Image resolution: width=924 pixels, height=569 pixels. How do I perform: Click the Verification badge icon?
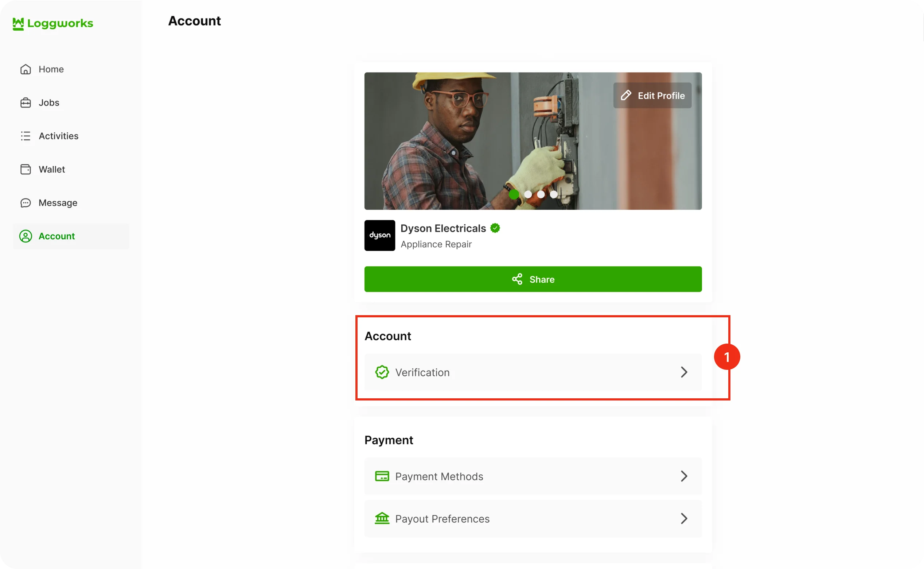pyautogui.click(x=382, y=372)
